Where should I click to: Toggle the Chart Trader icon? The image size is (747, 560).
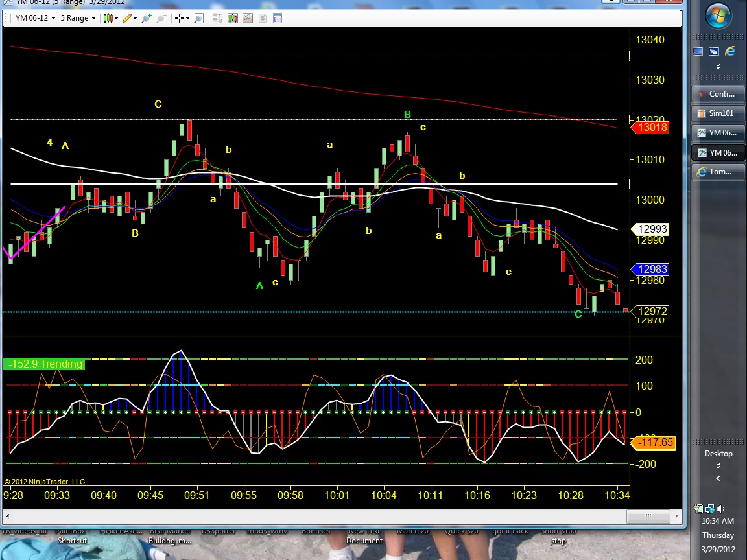coord(217,18)
